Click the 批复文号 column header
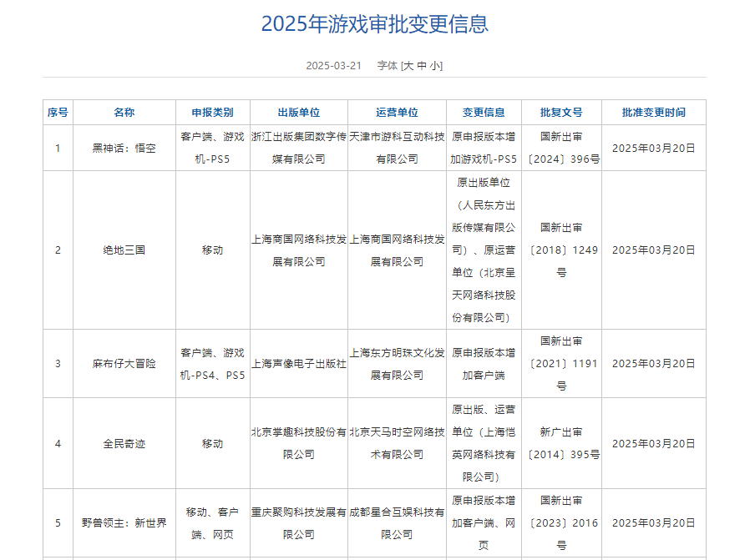Viewport: 750px width, 560px height. point(561,113)
